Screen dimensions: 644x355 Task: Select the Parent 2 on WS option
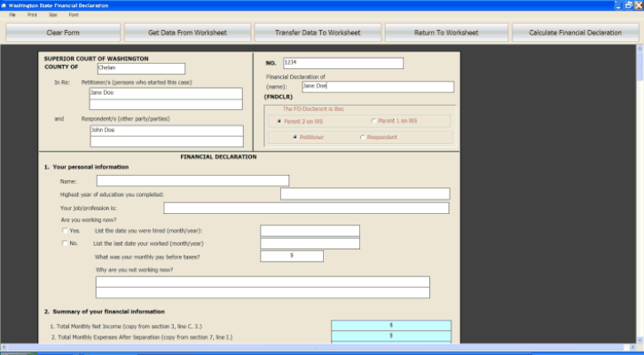tap(279, 121)
